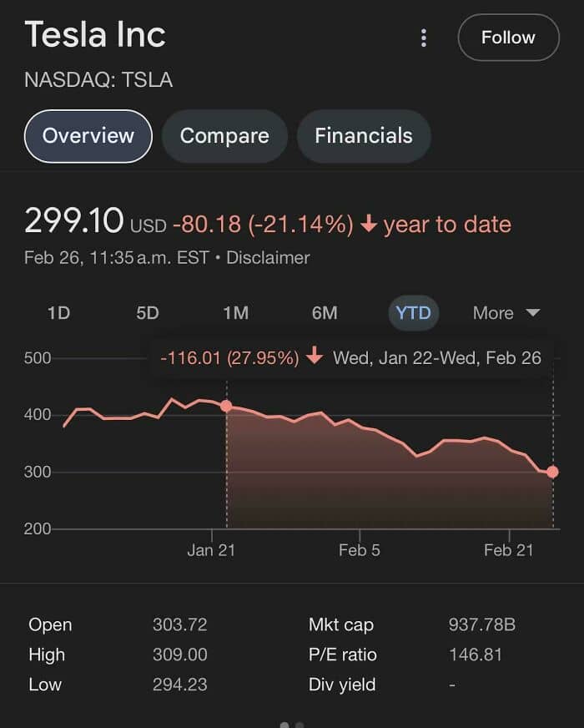This screenshot has height=728, width=584.
Task: Click the down arrow beside year to date
Action: pyautogui.click(x=369, y=225)
